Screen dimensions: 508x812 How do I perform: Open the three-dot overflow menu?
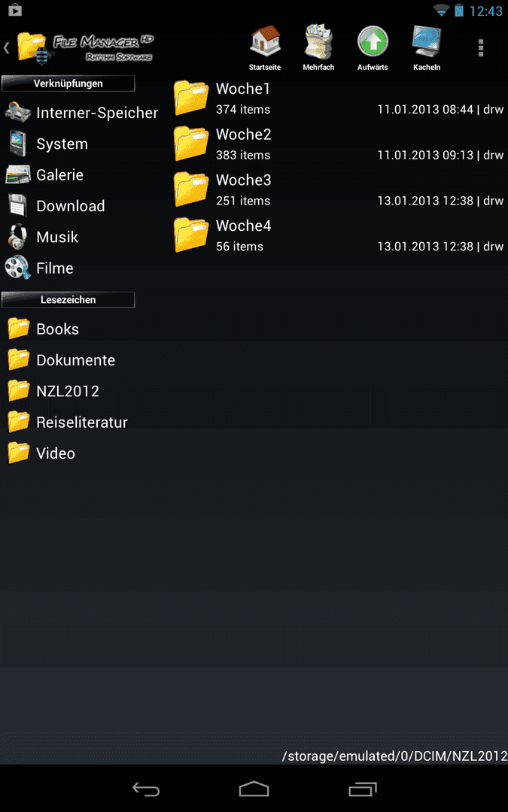click(x=480, y=47)
